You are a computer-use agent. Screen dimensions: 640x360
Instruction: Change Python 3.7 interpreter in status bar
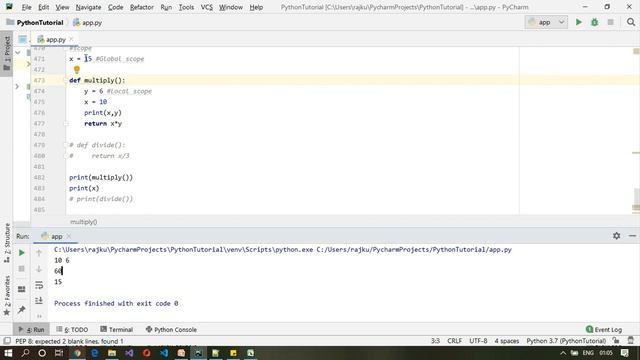566,341
